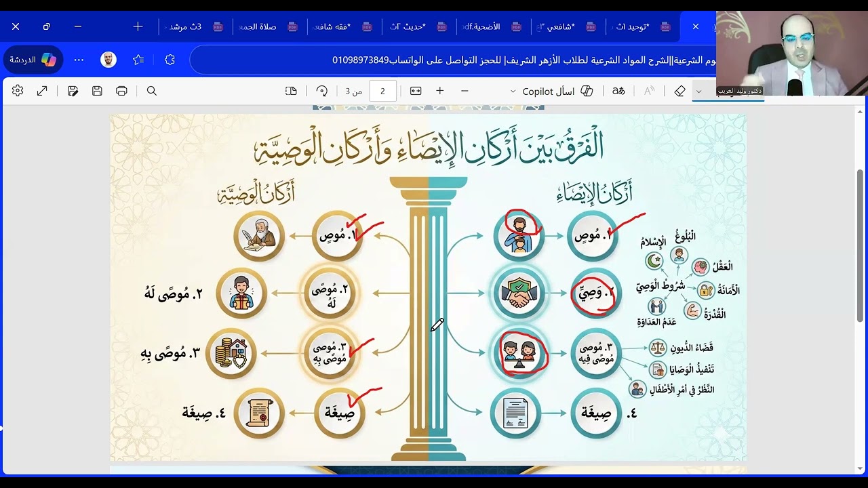Click the text النظر في أمر الأطفال

682,390
